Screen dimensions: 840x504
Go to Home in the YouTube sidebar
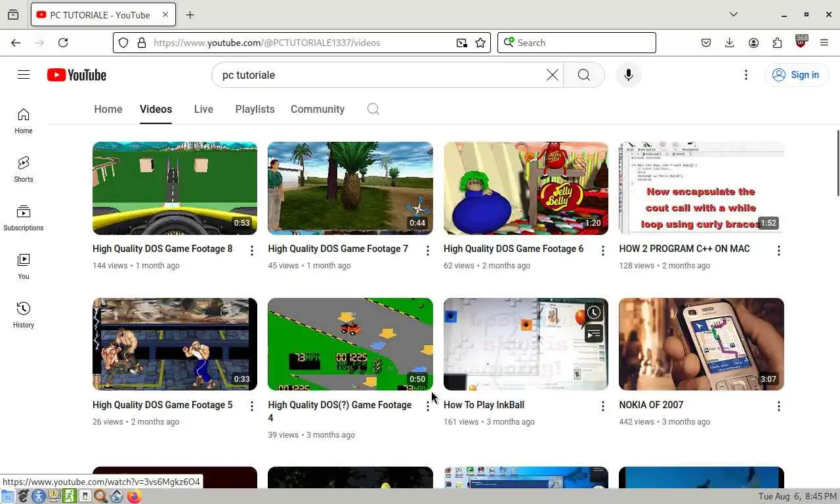[x=24, y=121]
